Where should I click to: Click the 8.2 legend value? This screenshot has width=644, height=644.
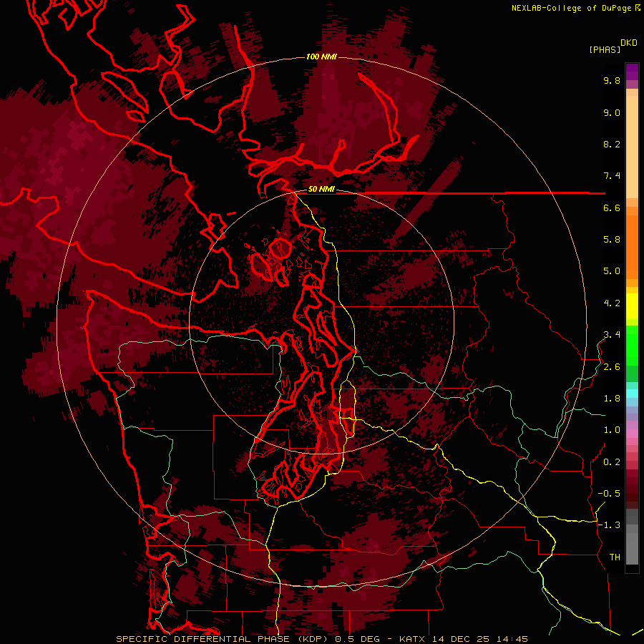pyautogui.click(x=612, y=144)
